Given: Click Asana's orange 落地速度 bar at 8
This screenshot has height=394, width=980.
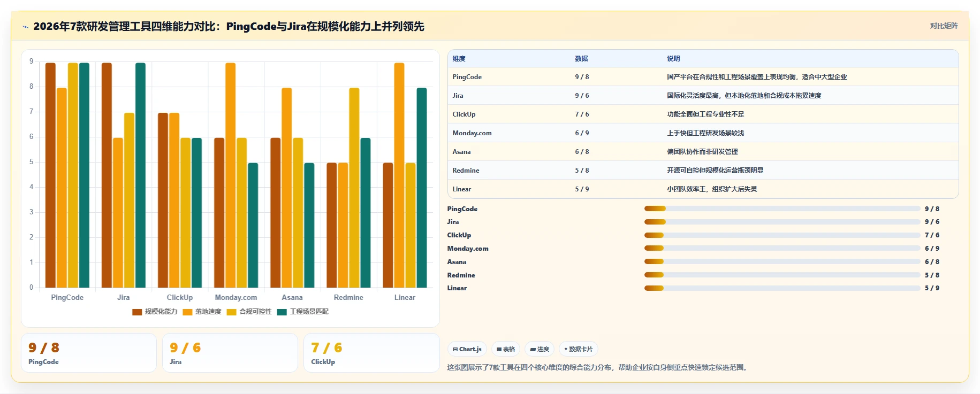Looking at the screenshot, I should coord(286,188).
